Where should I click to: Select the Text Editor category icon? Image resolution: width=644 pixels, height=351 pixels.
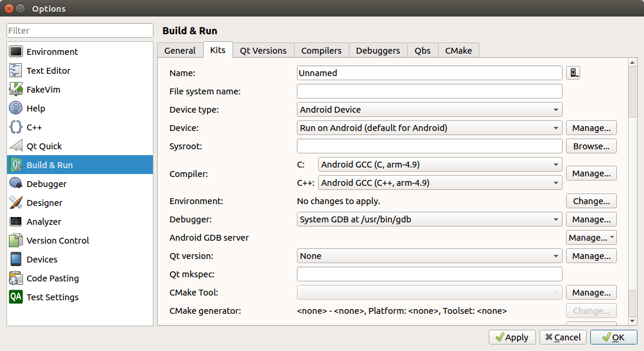[x=16, y=70]
